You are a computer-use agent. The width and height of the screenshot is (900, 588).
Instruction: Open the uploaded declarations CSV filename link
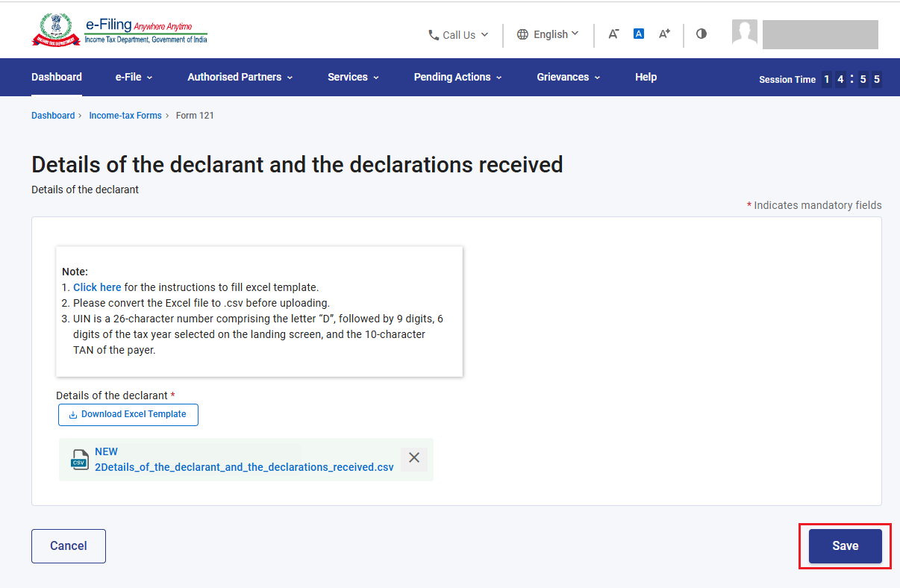pos(244,467)
